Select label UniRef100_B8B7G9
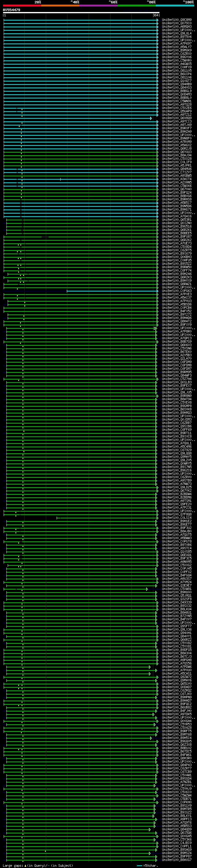This screenshot has width=197, height=868. 177,342
